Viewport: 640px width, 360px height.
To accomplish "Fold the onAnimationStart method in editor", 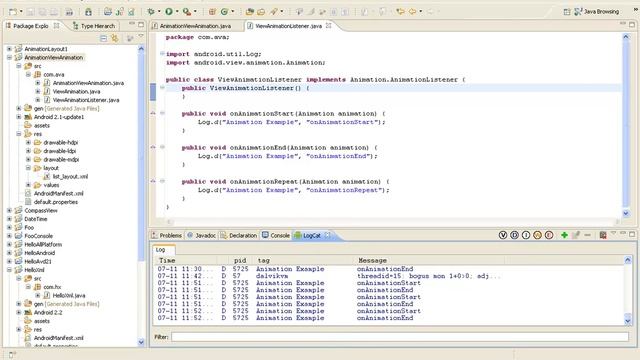I will click(x=162, y=113).
